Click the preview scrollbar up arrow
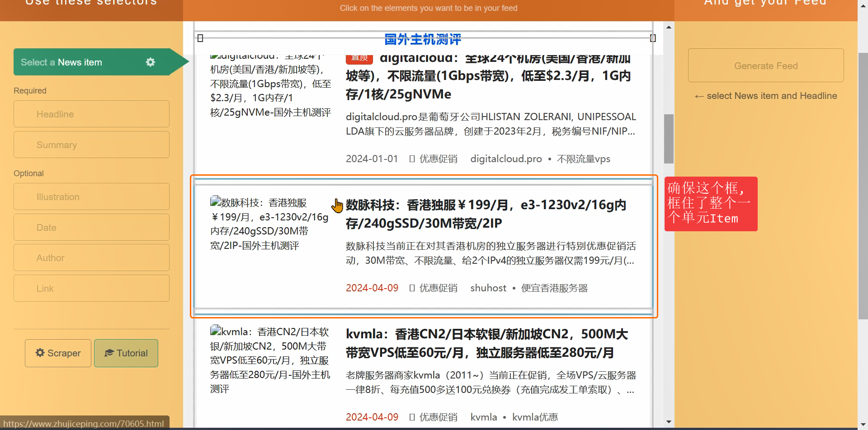The image size is (868, 430). (x=669, y=28)
